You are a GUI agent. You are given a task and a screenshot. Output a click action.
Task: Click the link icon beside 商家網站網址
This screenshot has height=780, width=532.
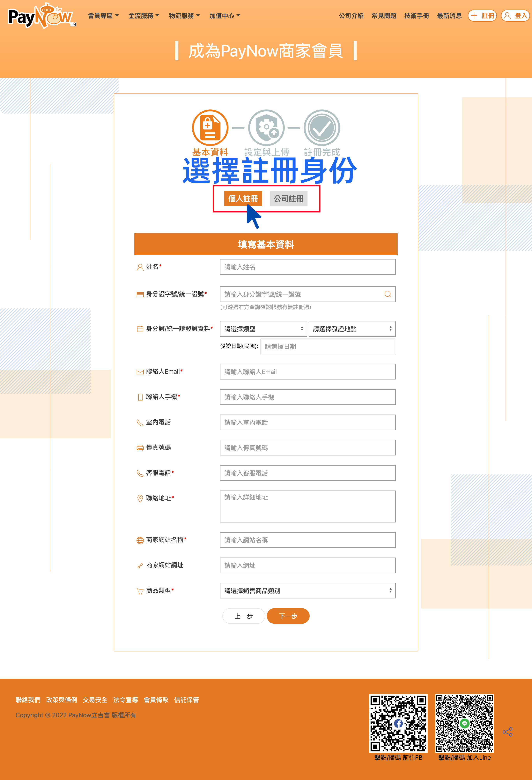[x=140, y=566]
